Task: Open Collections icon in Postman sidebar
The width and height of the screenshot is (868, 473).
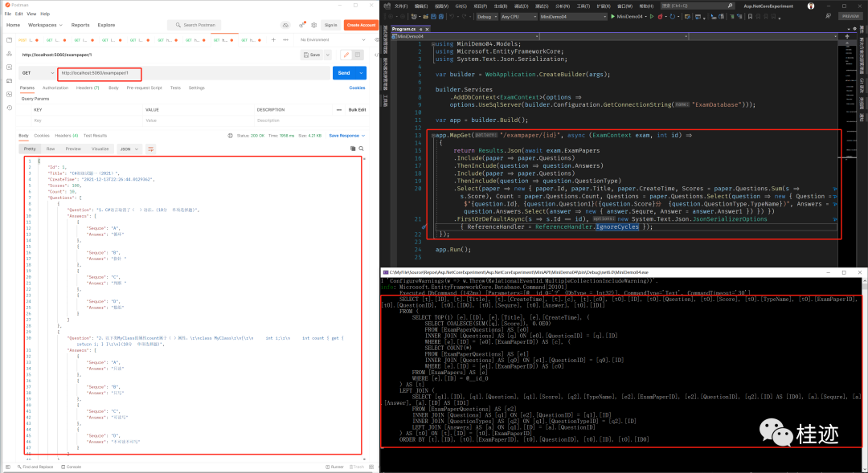Action: [x=9, y=40]
